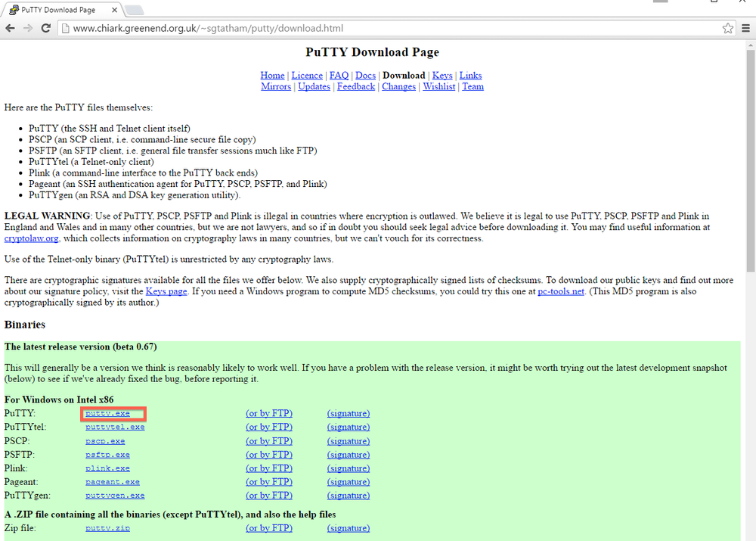Open the Keys navigation link

pyautogui.click(x=442, y=76)
